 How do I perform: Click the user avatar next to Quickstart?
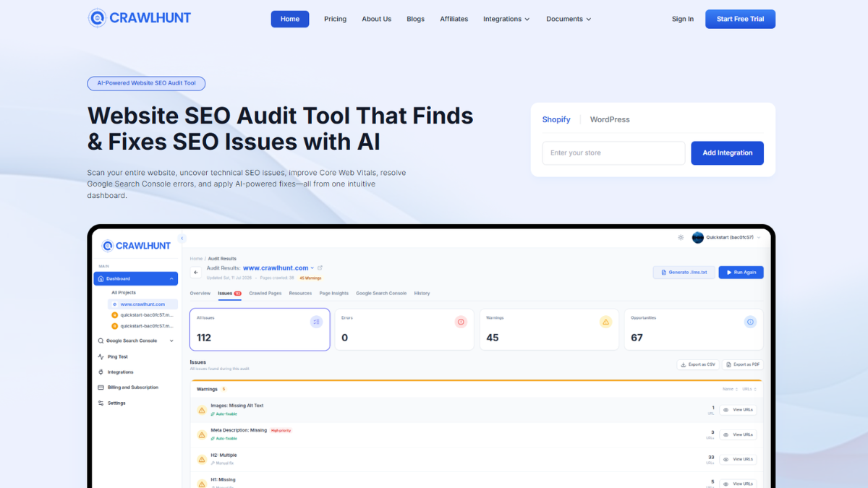click(x=697, y=237)
